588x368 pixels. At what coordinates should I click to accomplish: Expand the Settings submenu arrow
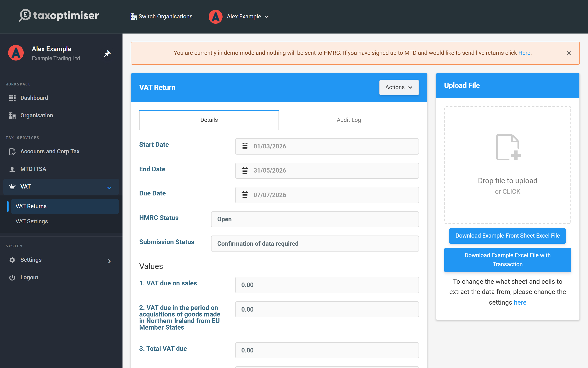click(x=109, y=261)
